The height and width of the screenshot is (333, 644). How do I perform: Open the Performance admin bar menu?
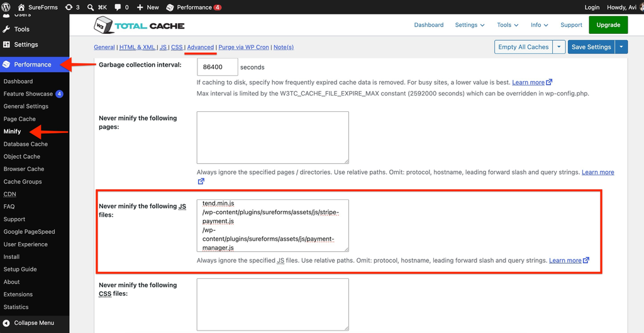(x=194, y=7)
